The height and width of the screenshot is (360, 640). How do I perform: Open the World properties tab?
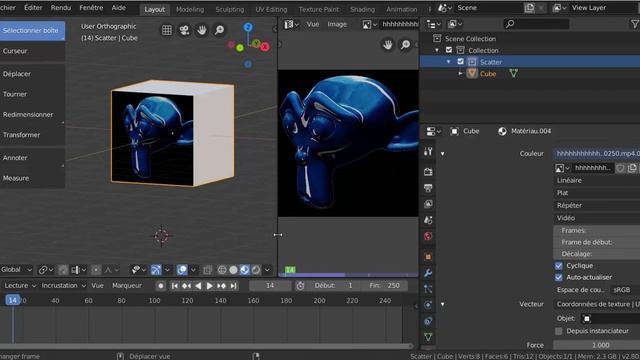[428, 236]
